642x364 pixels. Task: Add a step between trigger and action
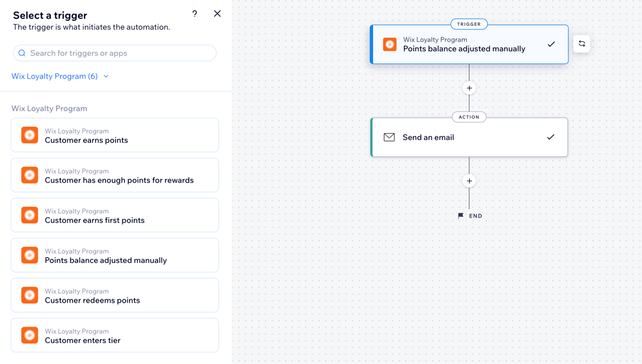click(x=469, y=88)
